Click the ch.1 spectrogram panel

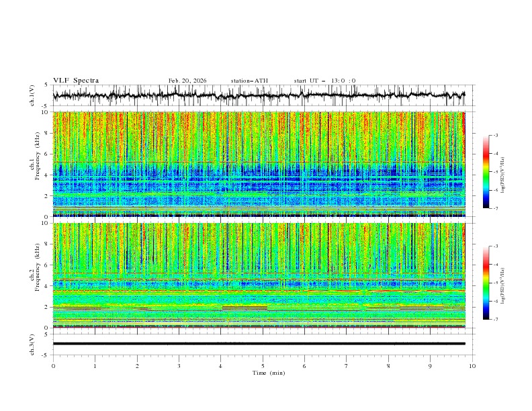[259, 164]
